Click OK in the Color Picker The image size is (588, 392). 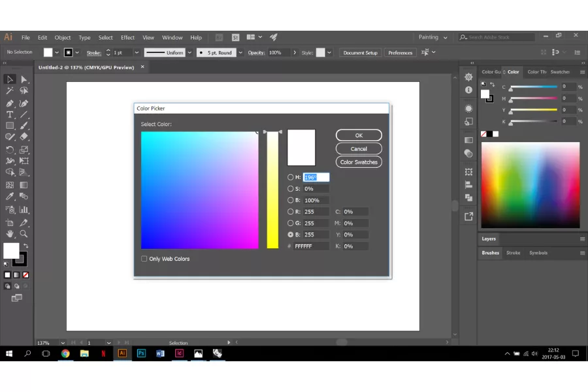359,135
